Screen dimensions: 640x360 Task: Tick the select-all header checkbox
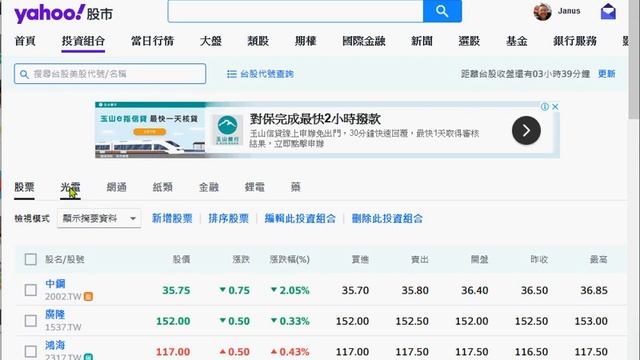(x=31, y=259)
